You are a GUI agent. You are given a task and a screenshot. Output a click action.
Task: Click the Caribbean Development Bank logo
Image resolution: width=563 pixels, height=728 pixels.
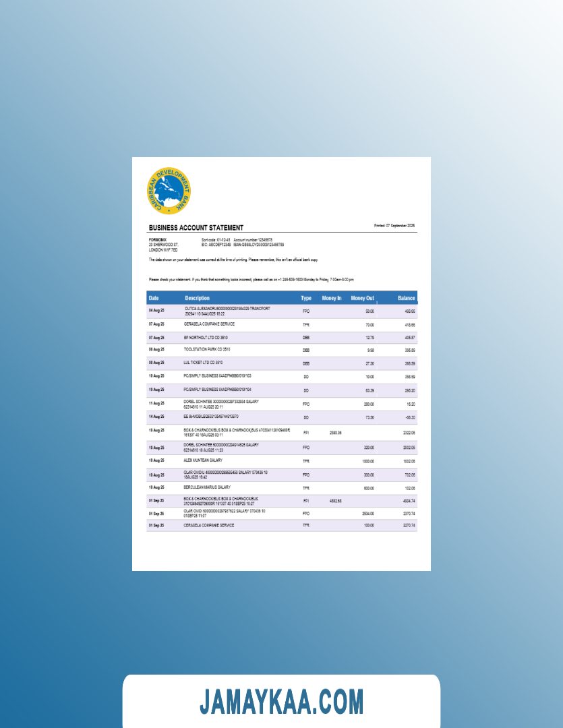pyautogui.click(x=169, y=191)
